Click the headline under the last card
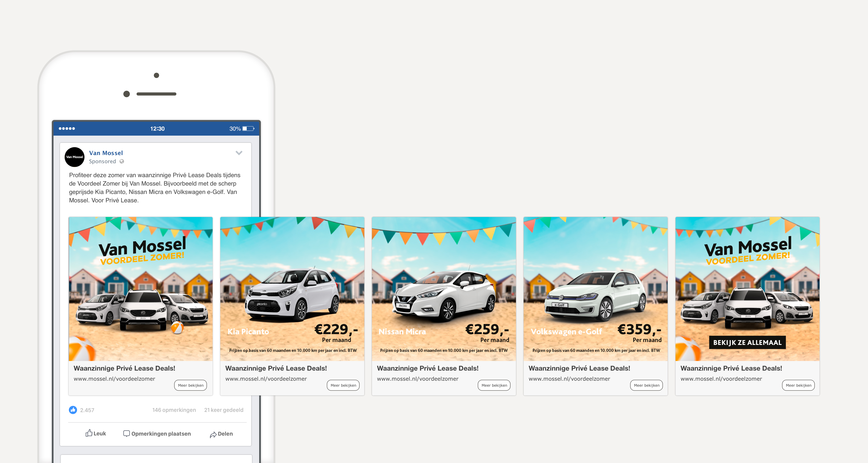Image resolution: width=868 pixels, height=463 pixels. pos(731,368)
